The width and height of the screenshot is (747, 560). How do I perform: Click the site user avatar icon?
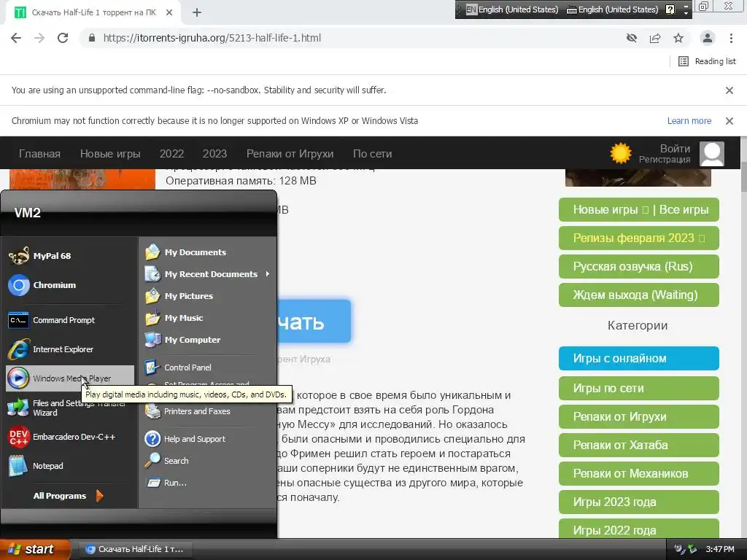[712, 153]
